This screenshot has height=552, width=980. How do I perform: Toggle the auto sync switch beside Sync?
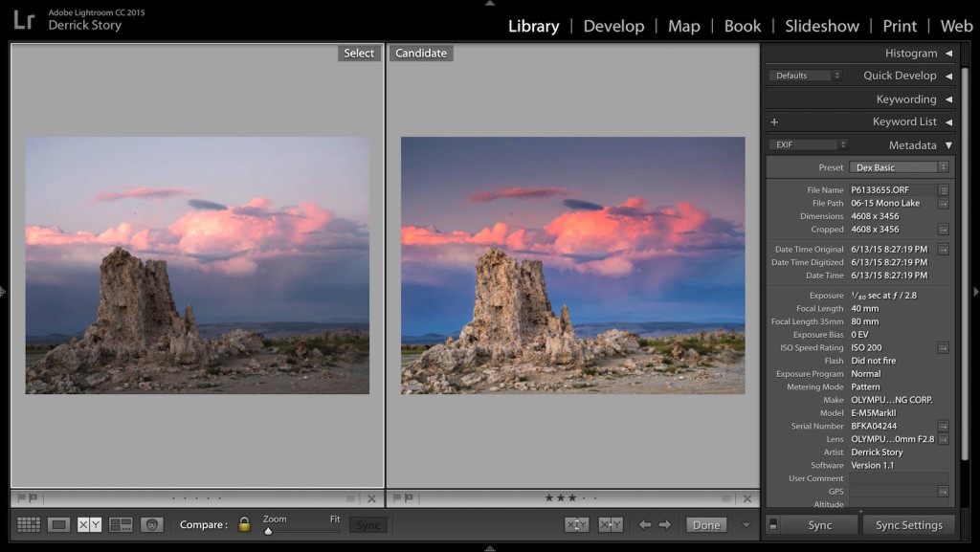coord(773,524)
